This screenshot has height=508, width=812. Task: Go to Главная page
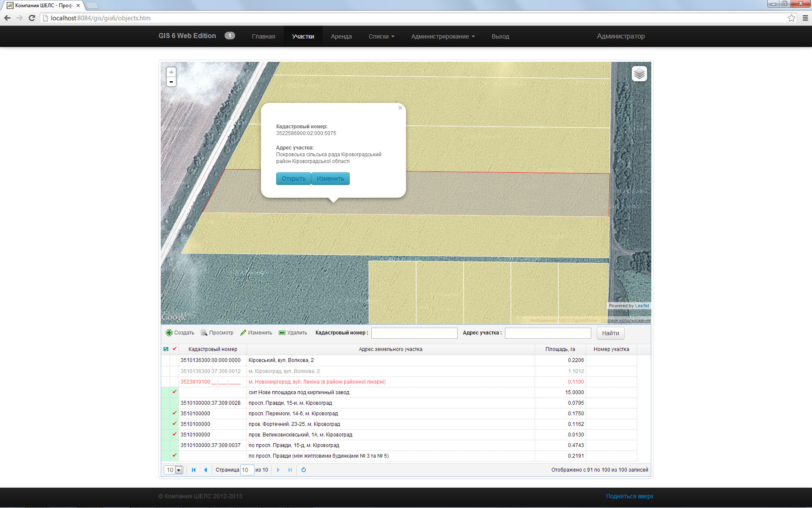(263, 36)
